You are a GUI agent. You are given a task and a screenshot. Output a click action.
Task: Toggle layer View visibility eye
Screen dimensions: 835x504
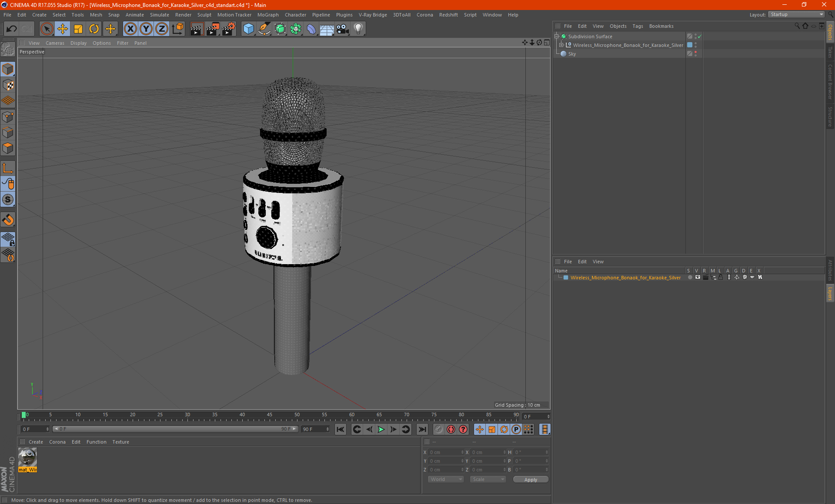point(698,277)
